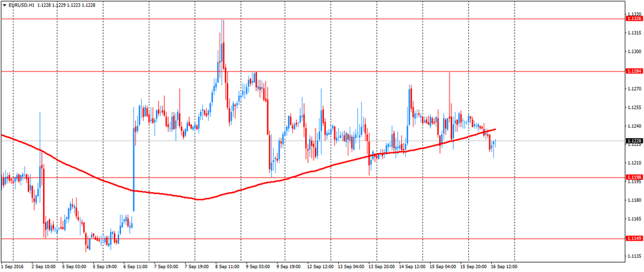This screenshot has height=272, width=644.
Task: Click the '15 Sep 20:00' time label
Action: coord(472,267)
